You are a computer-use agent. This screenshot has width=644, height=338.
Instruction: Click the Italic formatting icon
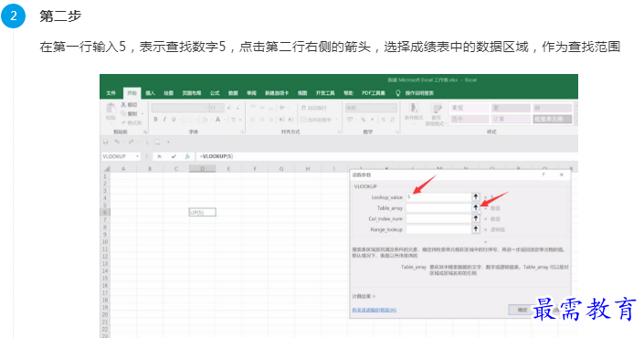164,120
